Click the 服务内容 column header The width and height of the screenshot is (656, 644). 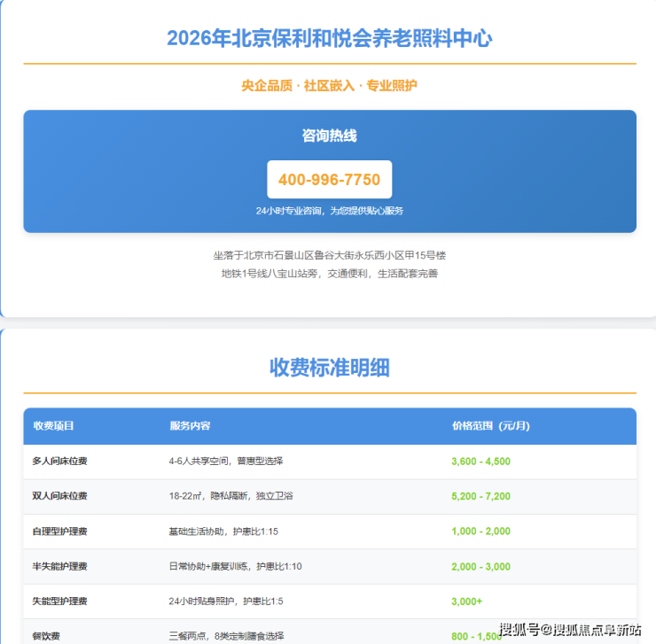pos(190,426)
